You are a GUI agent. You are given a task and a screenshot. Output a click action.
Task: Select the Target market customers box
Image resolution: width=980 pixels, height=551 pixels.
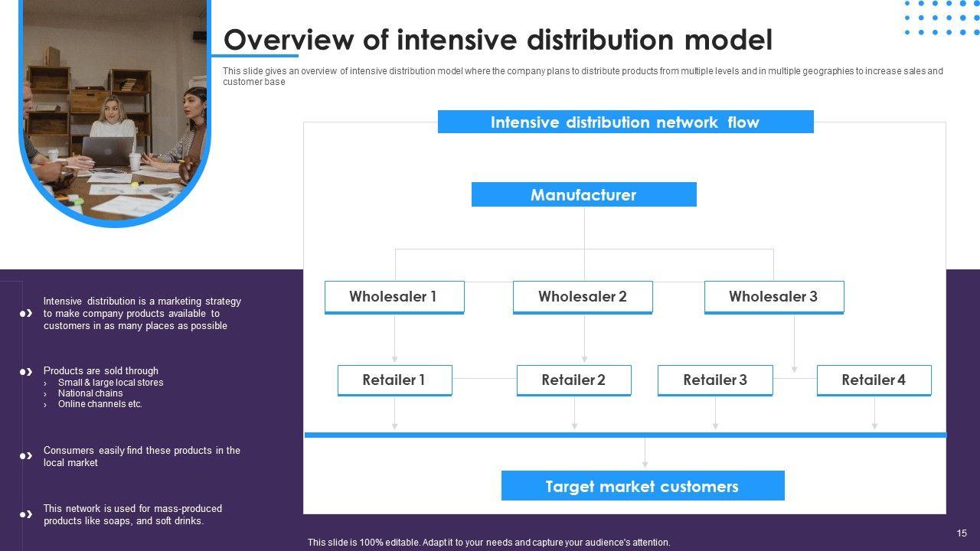pyautogui.click(x=643, y=486)
